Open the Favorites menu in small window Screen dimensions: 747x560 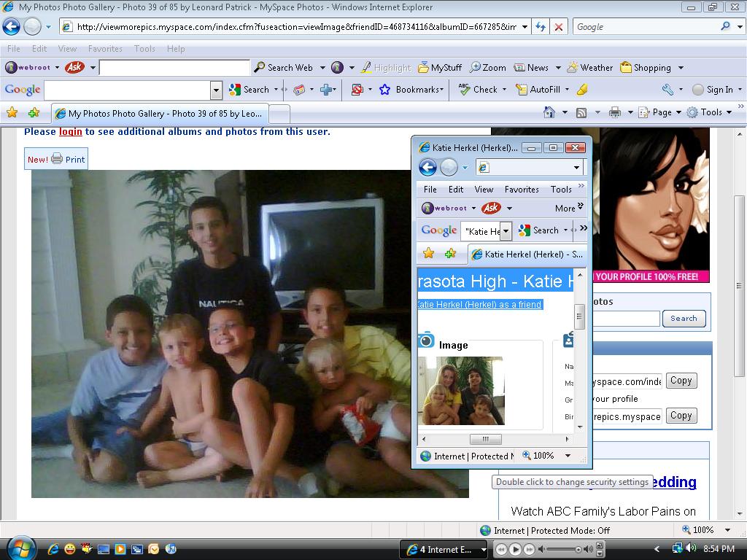click(522, 189)
